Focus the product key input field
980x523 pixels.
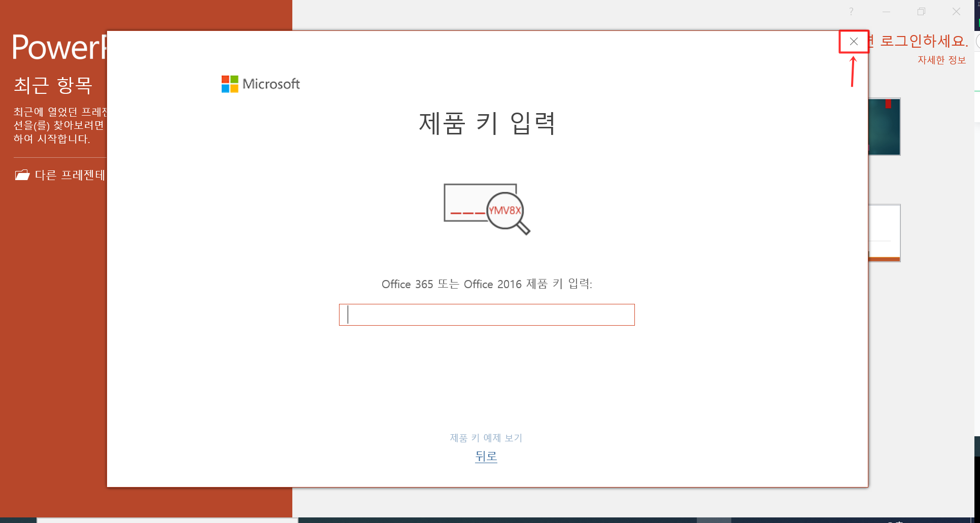487,315
